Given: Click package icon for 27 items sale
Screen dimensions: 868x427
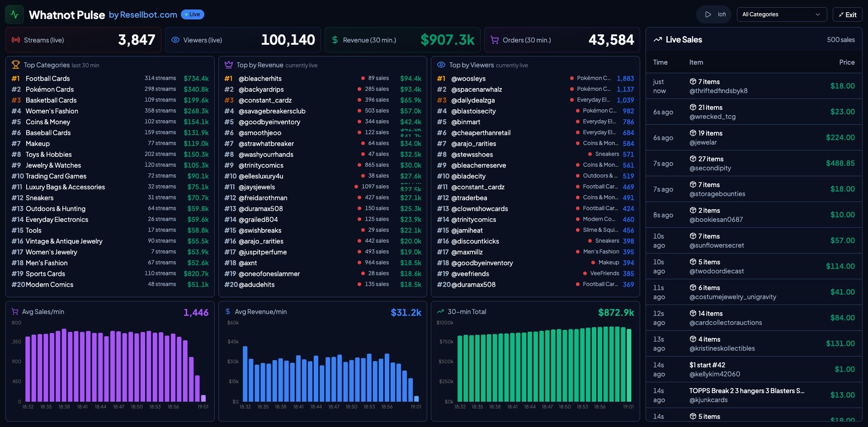Looking at the screenshot, I should click(693, 159).
